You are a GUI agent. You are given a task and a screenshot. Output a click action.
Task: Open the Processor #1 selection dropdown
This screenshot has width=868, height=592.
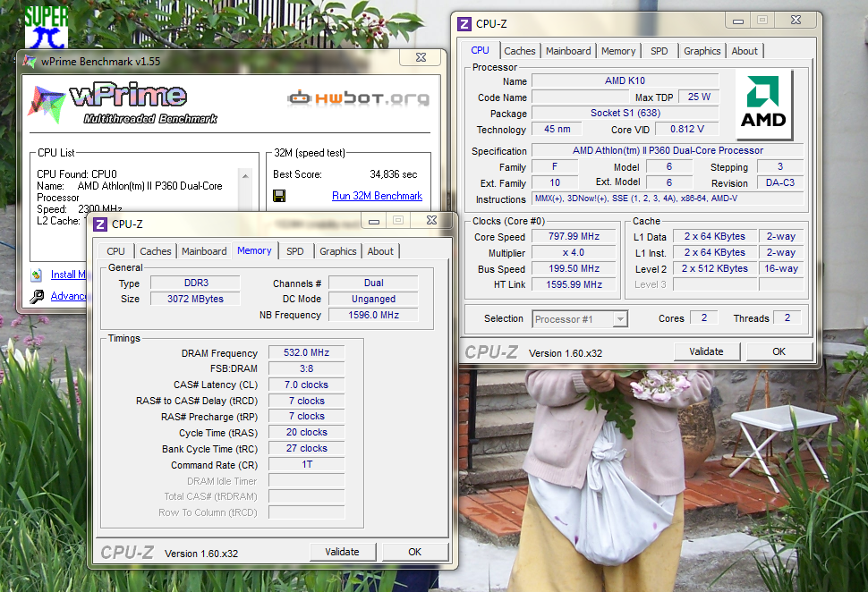(x=580, y=319)
